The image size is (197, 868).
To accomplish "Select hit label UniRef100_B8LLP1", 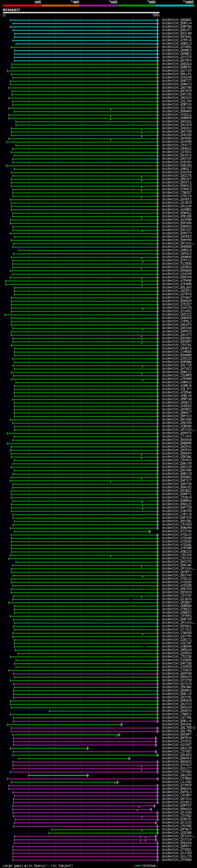I will click(x=177, y=74).
